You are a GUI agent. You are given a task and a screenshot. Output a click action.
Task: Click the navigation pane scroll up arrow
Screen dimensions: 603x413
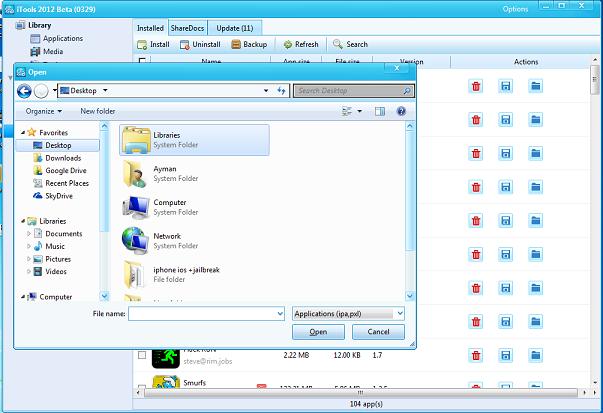tap(104, 126)
